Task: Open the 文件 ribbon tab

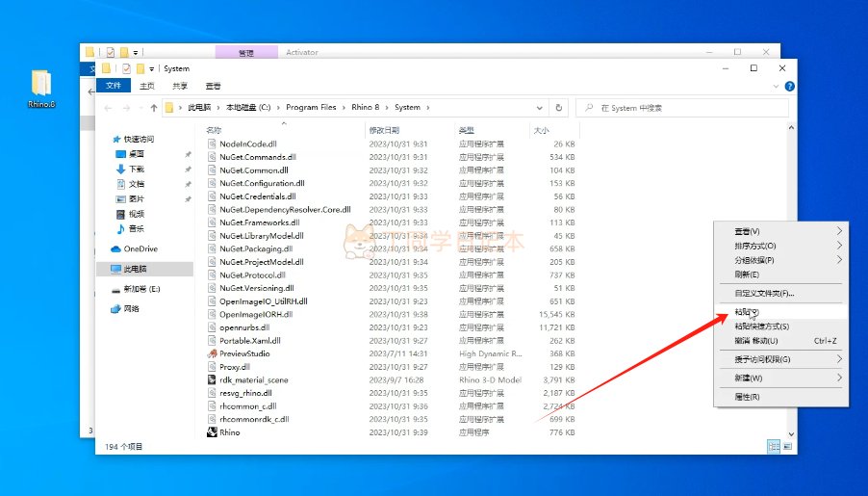Action: [114, 86]
